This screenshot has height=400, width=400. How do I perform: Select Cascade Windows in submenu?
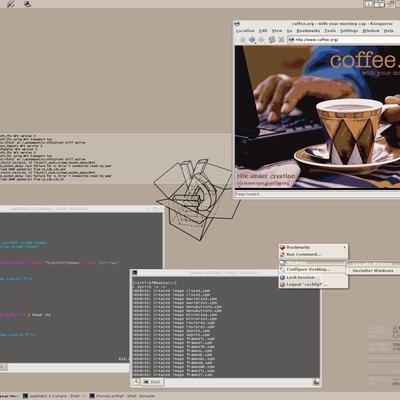pyautogui.click(x=374, y=264)
